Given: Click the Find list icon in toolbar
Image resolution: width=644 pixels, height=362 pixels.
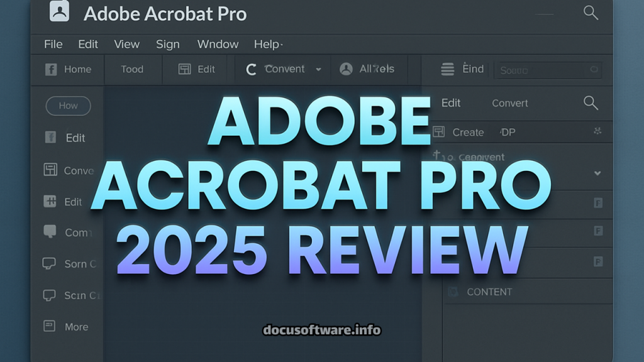Looking at the screenshot, I should 448,70.
